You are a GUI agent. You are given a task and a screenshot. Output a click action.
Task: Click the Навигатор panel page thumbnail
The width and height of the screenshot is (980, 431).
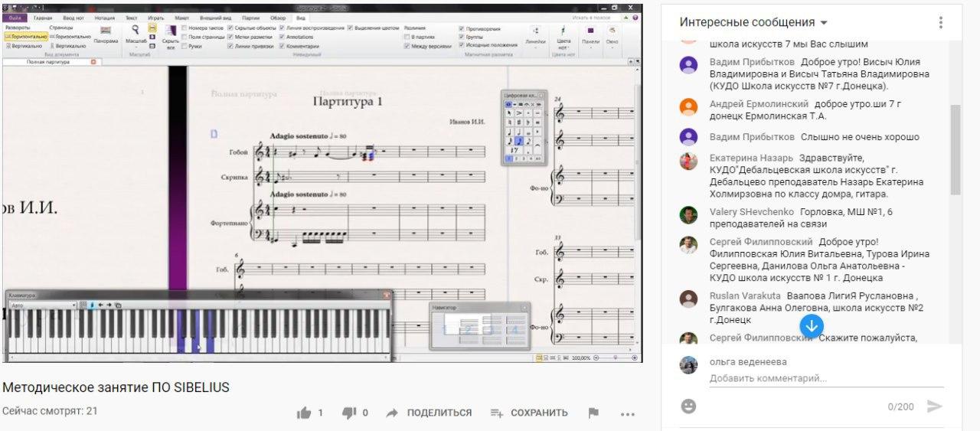coord(479,329)
